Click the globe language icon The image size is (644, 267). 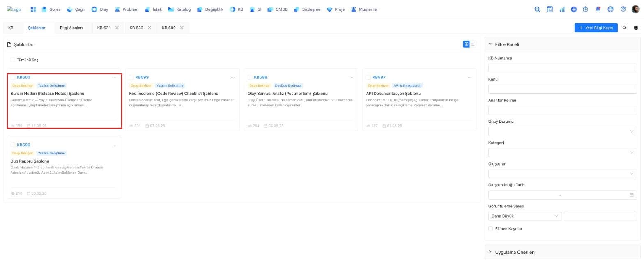[x=610, y=9]
